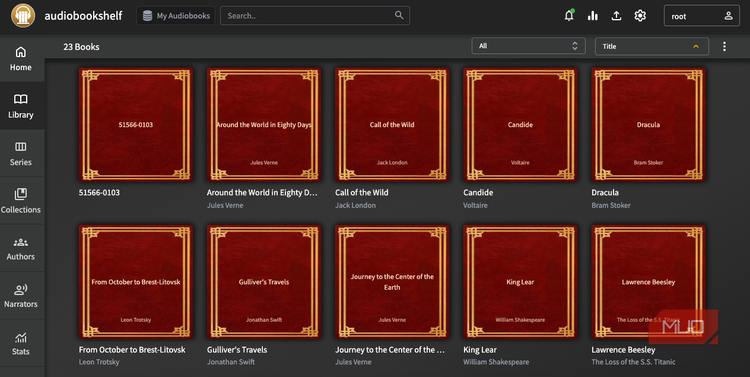Click the search magnifier icon

[399, 15]
